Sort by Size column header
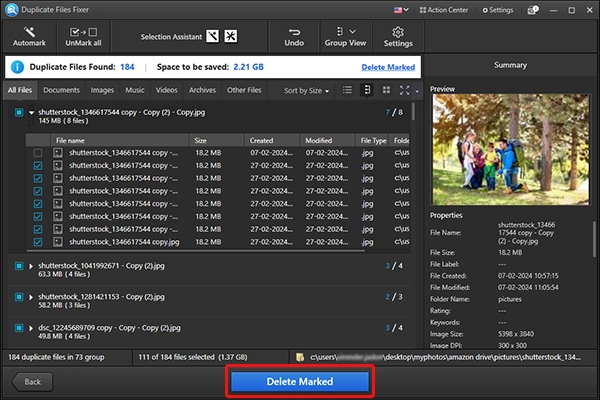 point(217,140)
